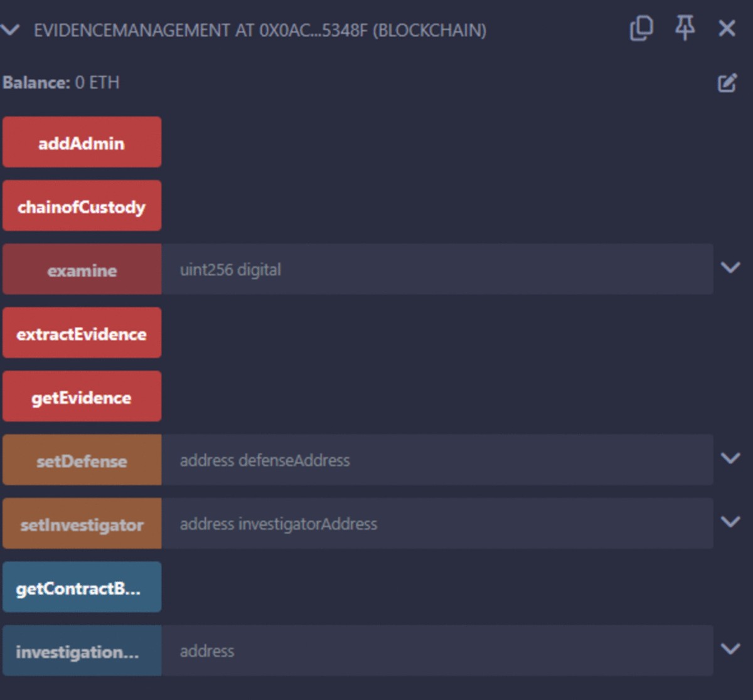Image resolution: width=753 pixels, height=700 pixels.
Task: Click the getEvidence button
Action: (82, 396)
